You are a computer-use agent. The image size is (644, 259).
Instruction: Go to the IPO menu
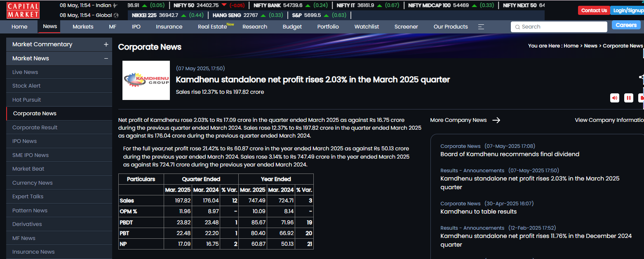[136, 27]
